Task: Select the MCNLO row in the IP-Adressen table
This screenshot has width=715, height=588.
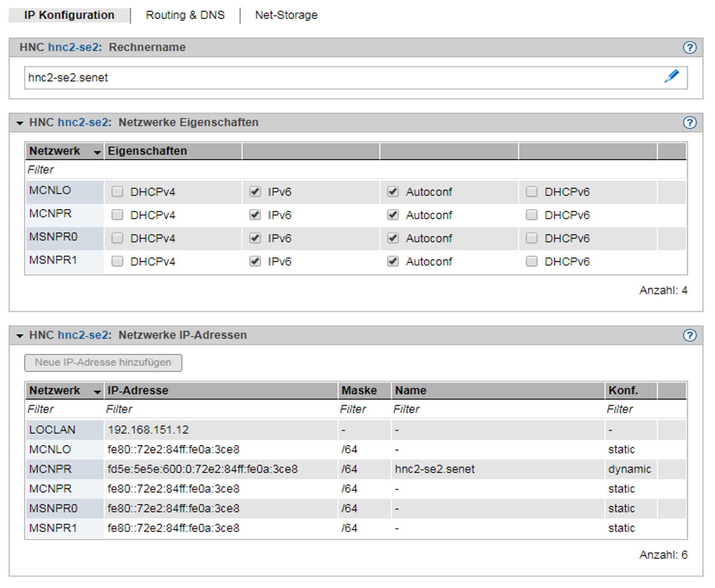Action: point(356,449)
